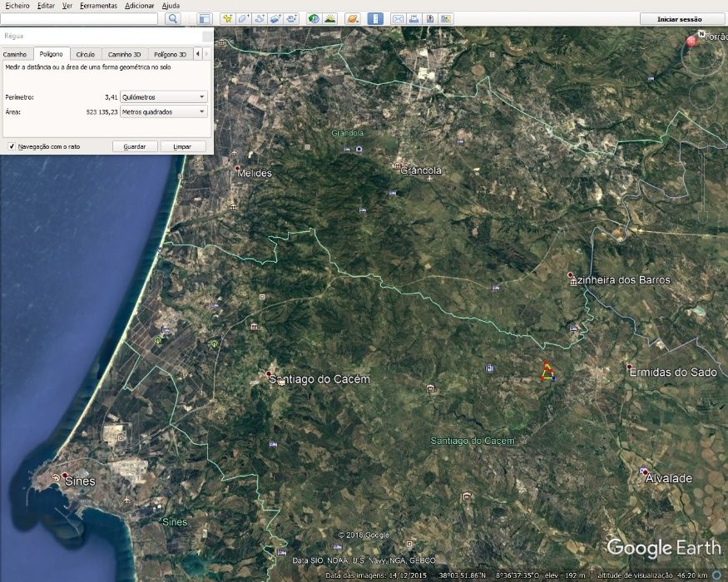
Task: Click the Azinheira dos Barros placemark dot
Action: pos(570,274)
